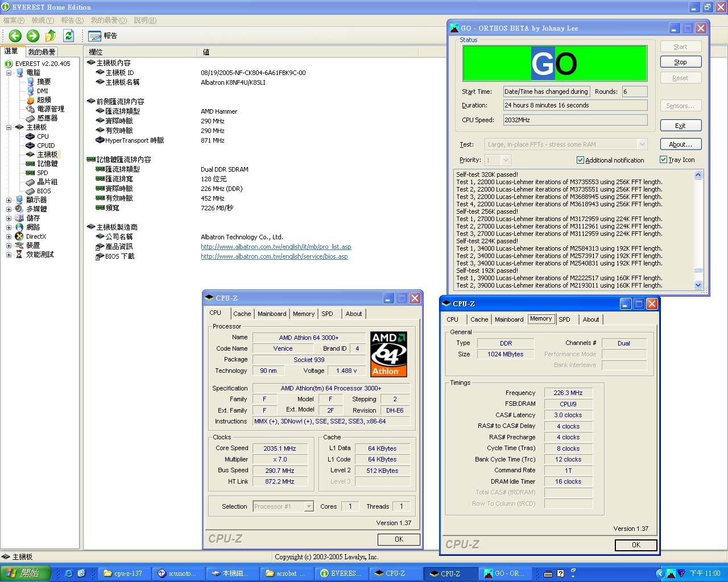This screenshot has height=582, width=728.
Task: Click the Up level arrow icon
Action: coord(51,36)
